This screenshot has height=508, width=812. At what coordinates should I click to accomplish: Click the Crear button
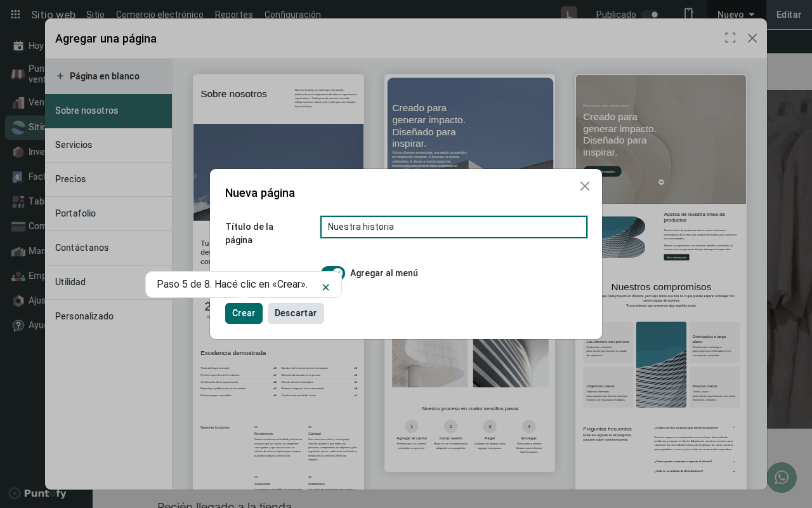[x=244, y=313]
